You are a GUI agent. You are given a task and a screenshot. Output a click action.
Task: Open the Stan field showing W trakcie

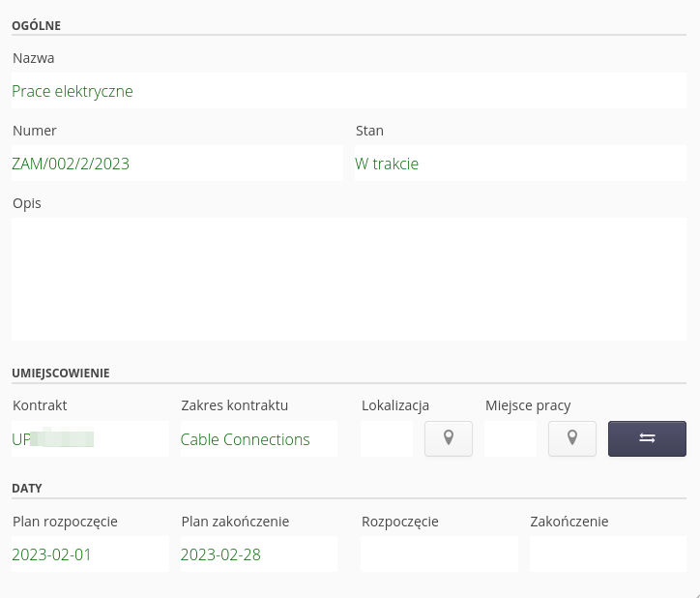[520, 164]
